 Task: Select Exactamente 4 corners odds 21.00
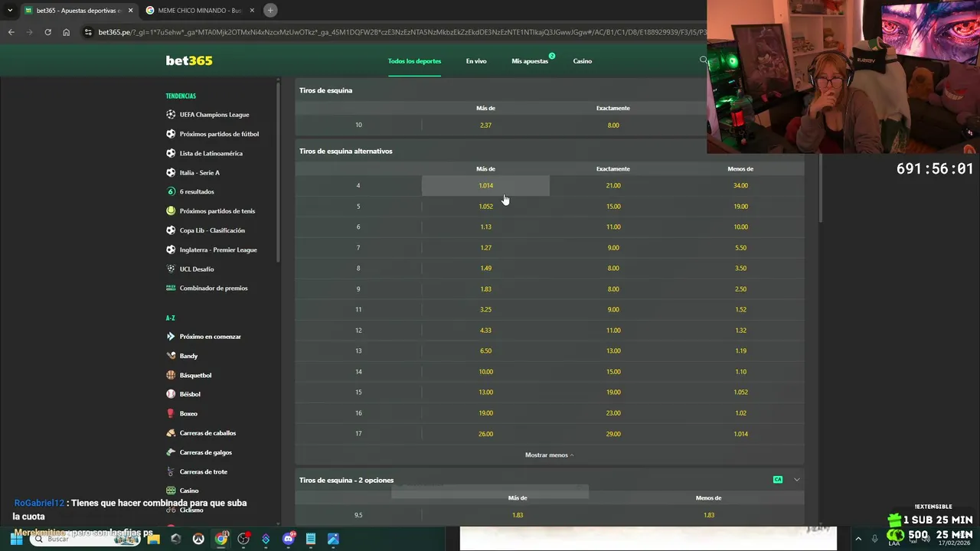tap(613, 185)
